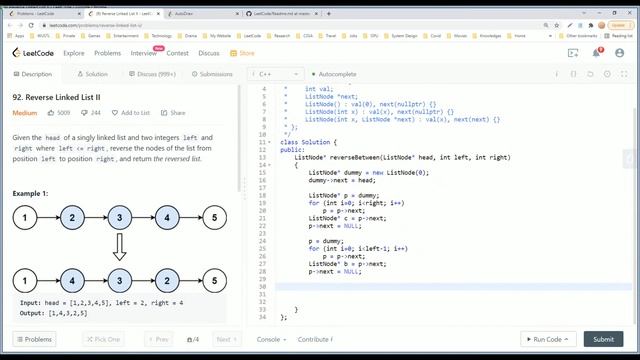Screen dimensions: 640x360
Task: Click the browser reload button
Action: point(31,25)
